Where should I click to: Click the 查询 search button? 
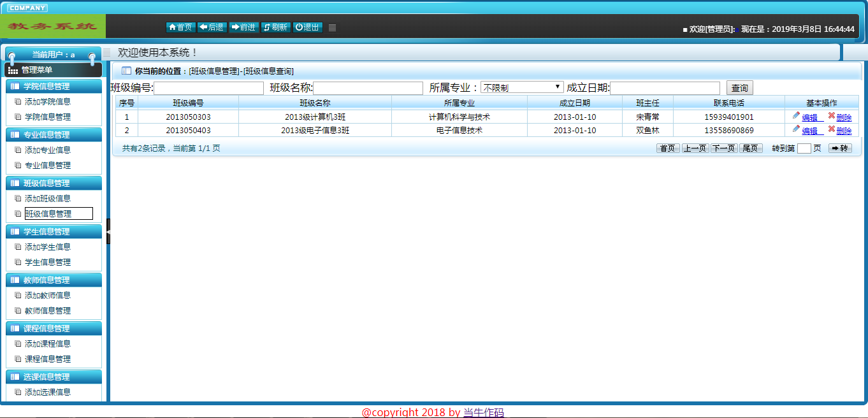click(x=739, y=88)
